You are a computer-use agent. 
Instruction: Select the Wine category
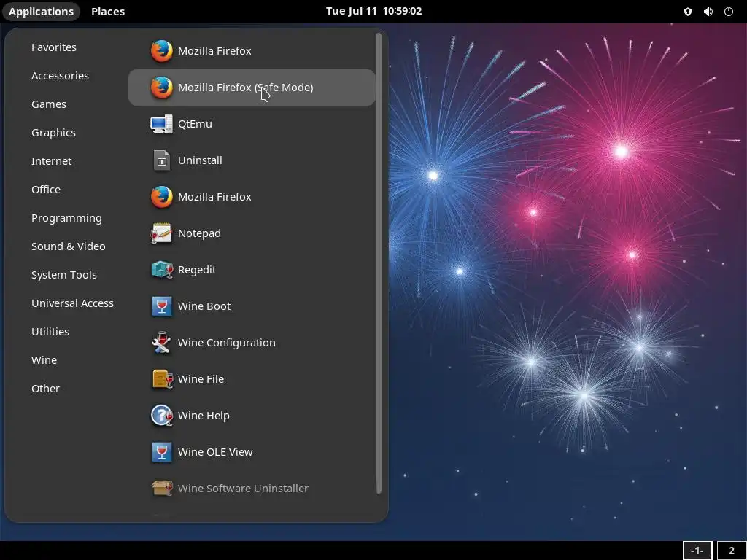[x=44, y=360]
